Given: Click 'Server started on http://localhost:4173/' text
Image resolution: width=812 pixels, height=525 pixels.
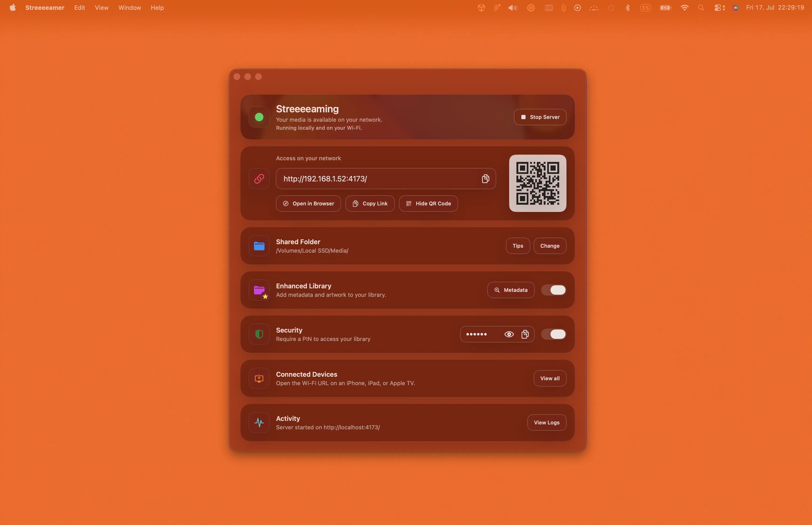Looking at the screenshot, I should click(x=328, y=427).
